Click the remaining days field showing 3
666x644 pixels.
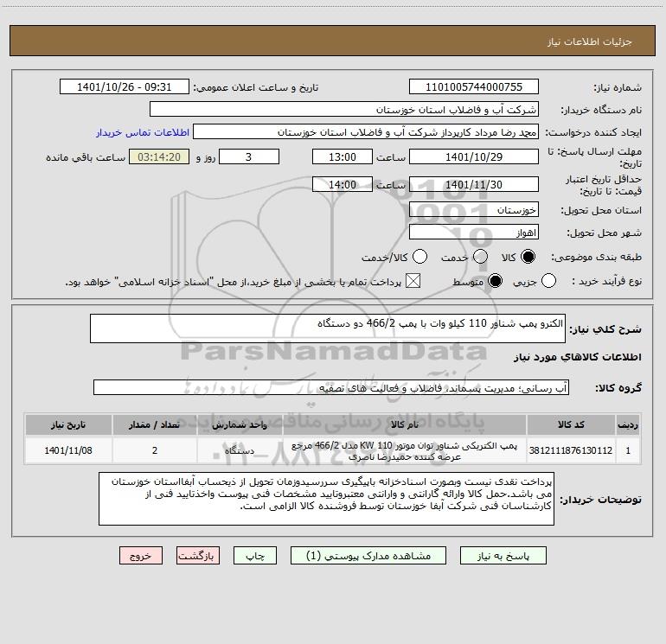(x=249, y=157)
